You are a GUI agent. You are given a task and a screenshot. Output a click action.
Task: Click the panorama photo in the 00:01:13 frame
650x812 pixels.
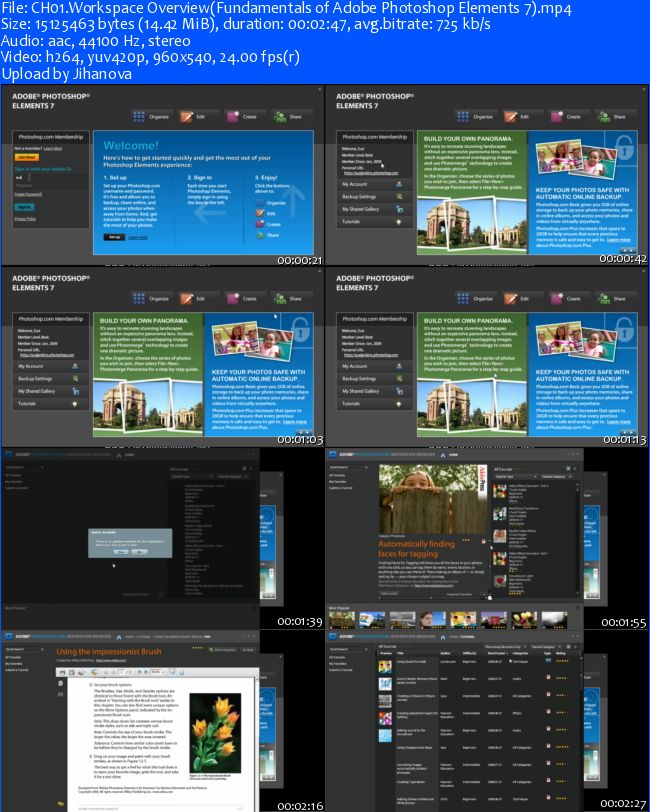(471, 407)
